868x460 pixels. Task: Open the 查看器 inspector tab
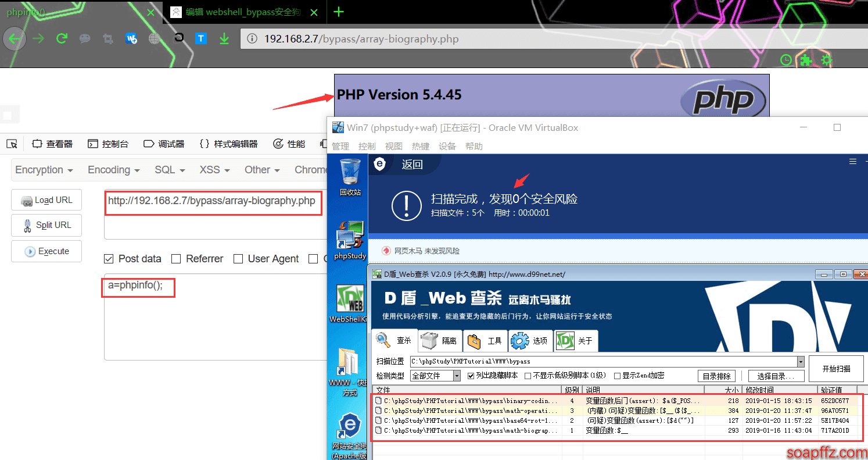coord(52,144)
